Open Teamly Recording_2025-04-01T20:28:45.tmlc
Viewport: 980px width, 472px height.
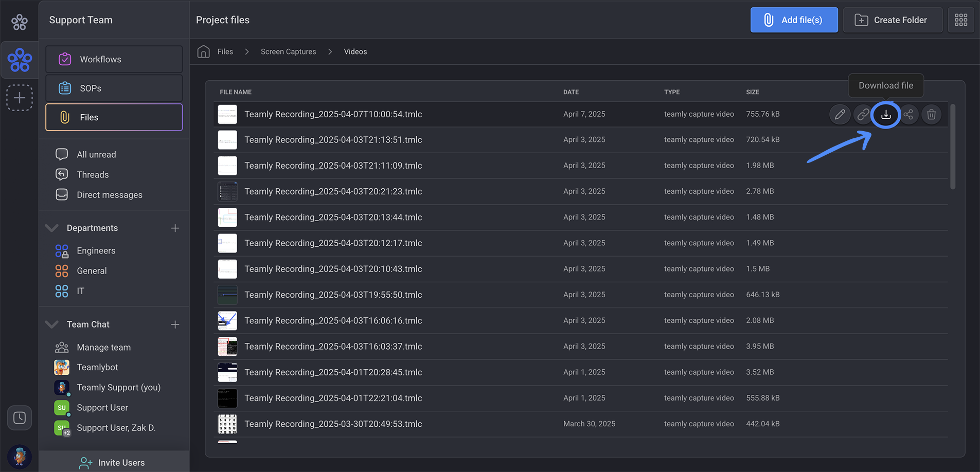click(333, 372)
